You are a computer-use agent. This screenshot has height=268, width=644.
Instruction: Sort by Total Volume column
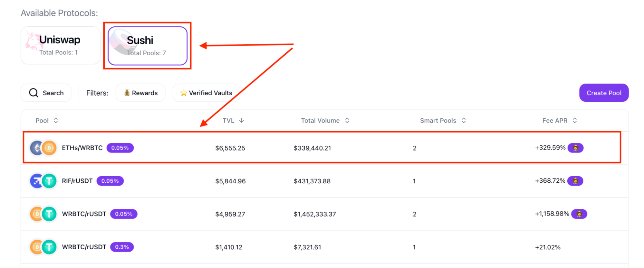coord(325,121)
